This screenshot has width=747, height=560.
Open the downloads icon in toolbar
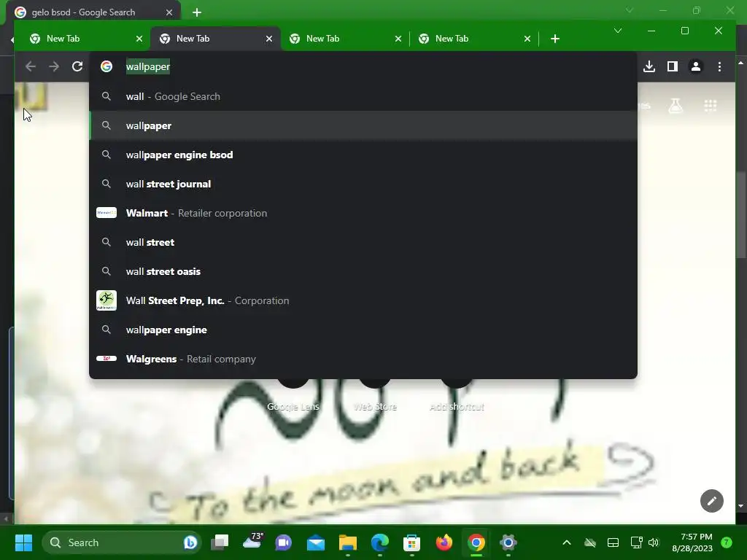pos(649,66)
